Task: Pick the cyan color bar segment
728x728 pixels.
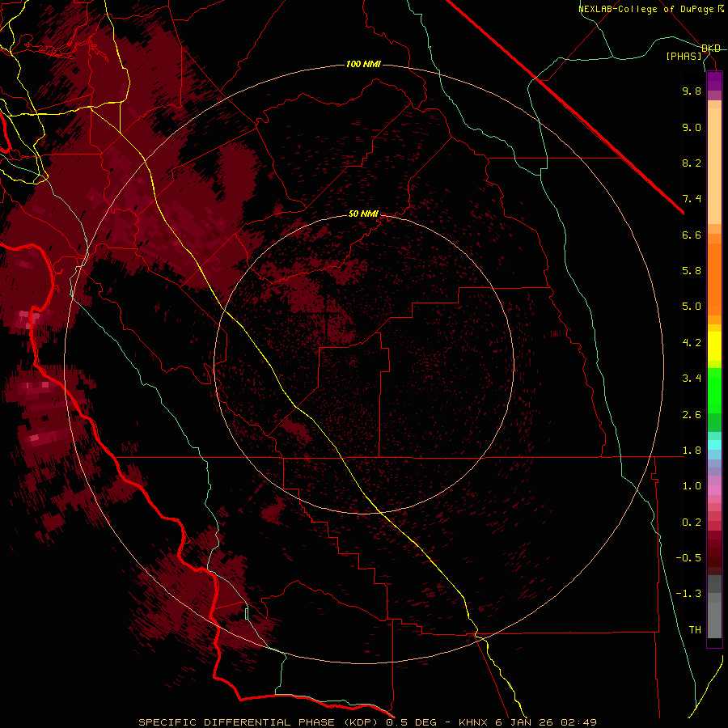Action: click(714, 445)
